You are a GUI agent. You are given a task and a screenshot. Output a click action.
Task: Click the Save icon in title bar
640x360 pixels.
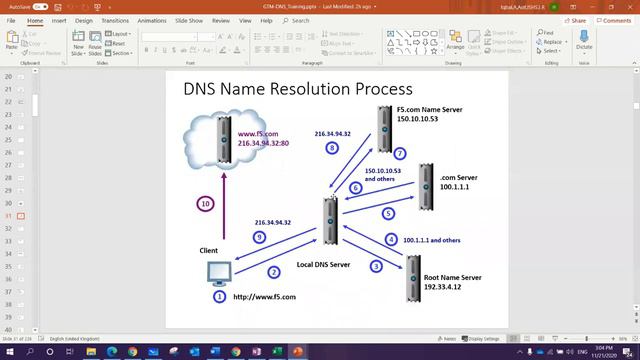point(58,7)
